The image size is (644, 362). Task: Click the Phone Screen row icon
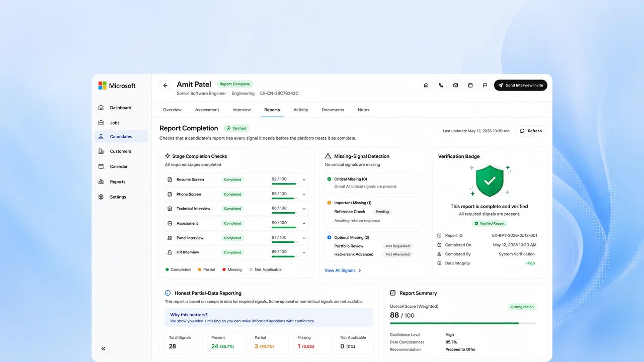pyautogui.click(x=170, y=194)
